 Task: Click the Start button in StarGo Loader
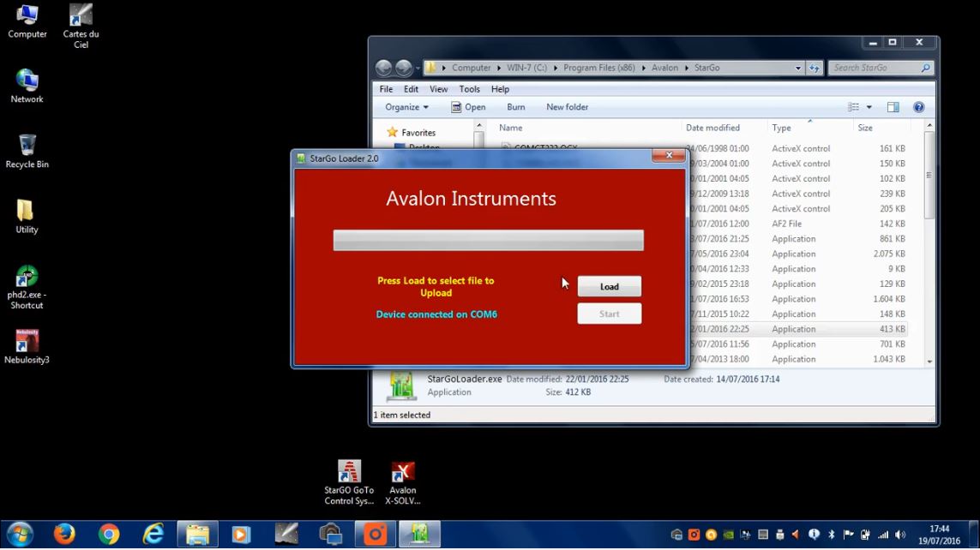point(610,314)
